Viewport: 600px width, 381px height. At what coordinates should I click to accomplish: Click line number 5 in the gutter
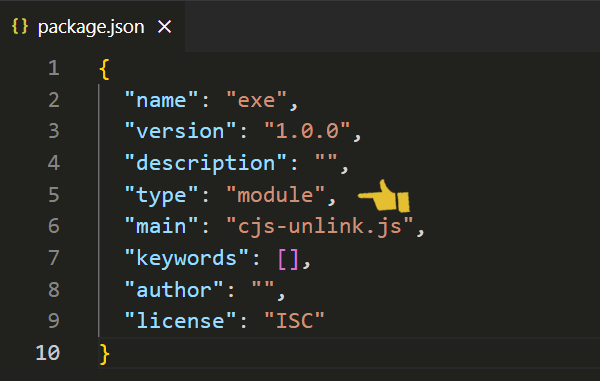(x=54, y=195)
